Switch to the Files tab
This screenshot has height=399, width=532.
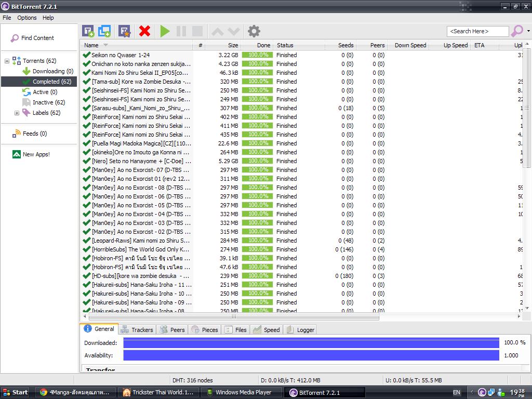236,330
